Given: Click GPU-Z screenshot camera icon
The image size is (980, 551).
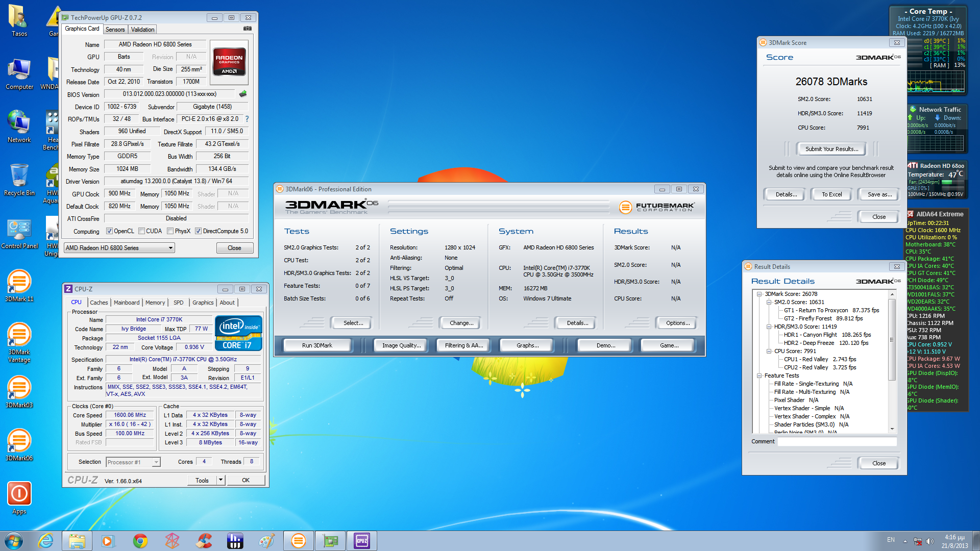Looking at the screenshot, I should click(248, 29).
